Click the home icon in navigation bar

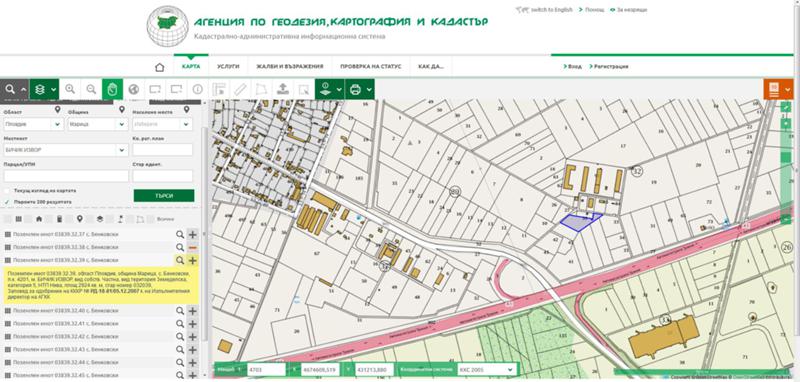160,67
